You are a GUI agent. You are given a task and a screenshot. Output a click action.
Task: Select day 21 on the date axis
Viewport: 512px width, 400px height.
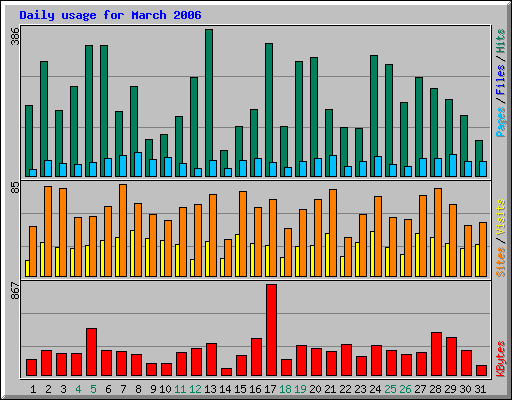pos(330,389)
